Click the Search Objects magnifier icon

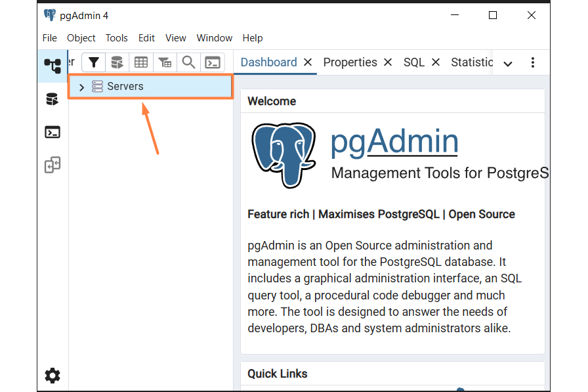188,62
